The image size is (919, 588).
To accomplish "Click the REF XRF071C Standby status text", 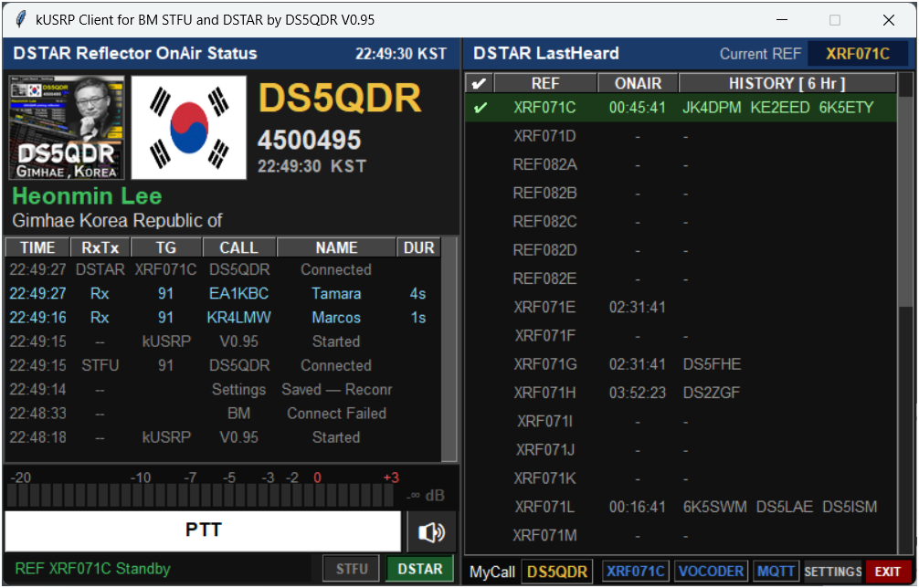I will click(92, 569).
